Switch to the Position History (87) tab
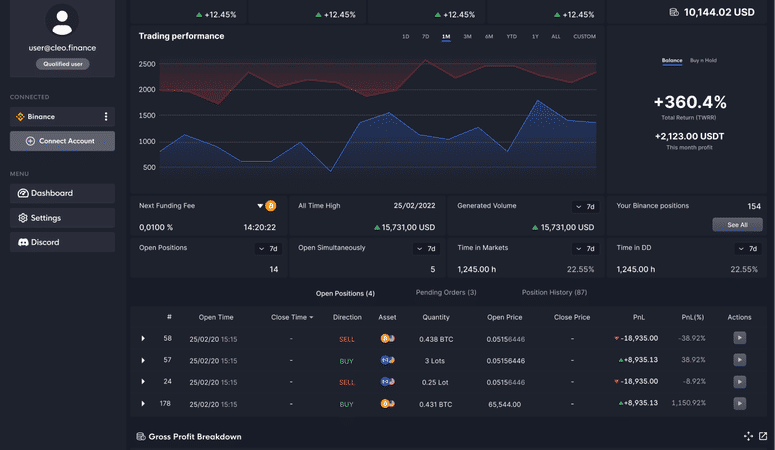This screenshot has height=450, width=775. coord(555,293)
